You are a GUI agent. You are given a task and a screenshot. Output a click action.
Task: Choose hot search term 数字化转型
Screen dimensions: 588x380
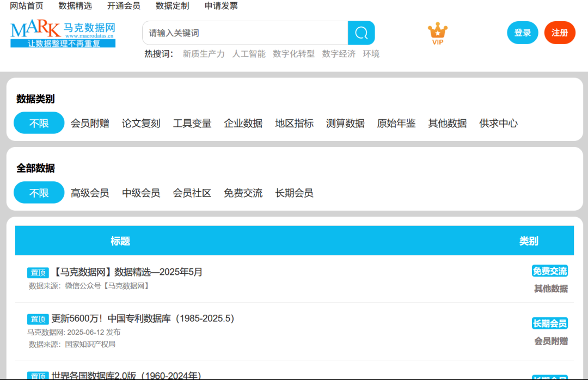(x=293, y=54)
